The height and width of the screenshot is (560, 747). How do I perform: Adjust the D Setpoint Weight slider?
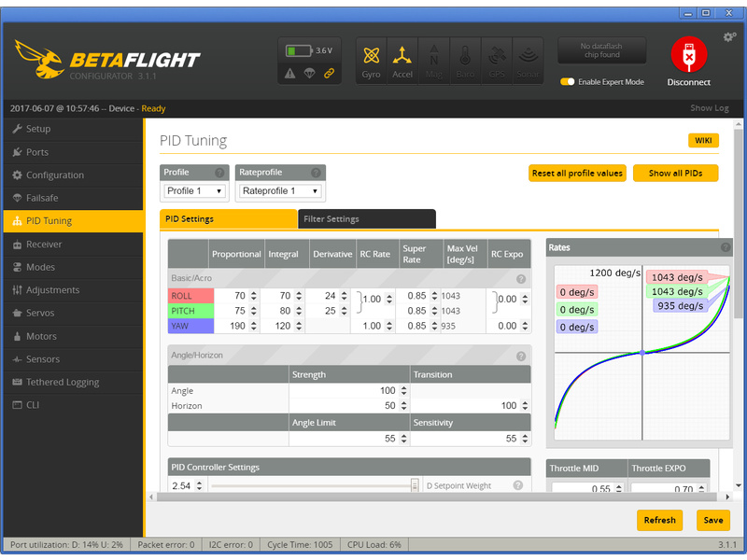pyautogui.click(x=414, y=485)
